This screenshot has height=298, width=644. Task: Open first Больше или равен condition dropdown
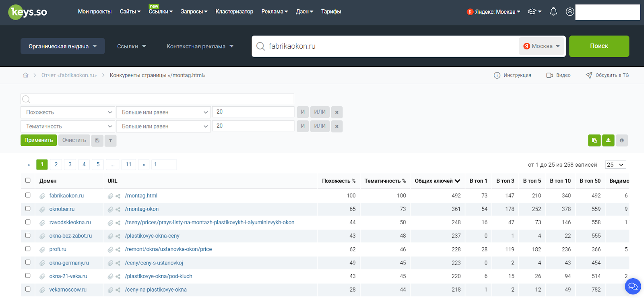(x=163, y=112)
